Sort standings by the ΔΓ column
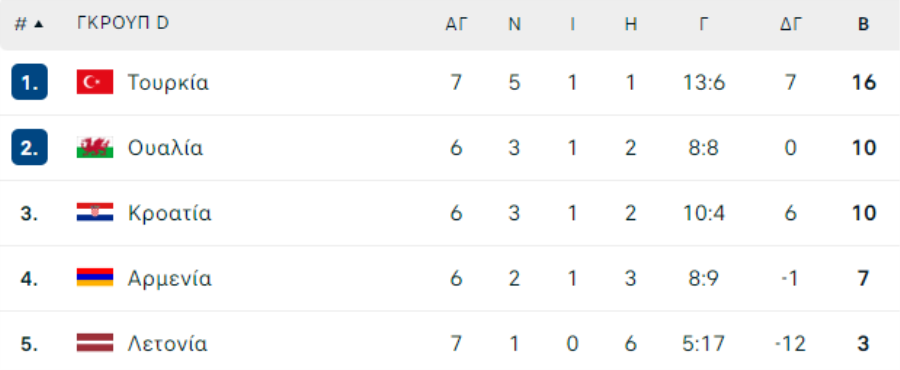The image size is (900, 370). (790, 24)
